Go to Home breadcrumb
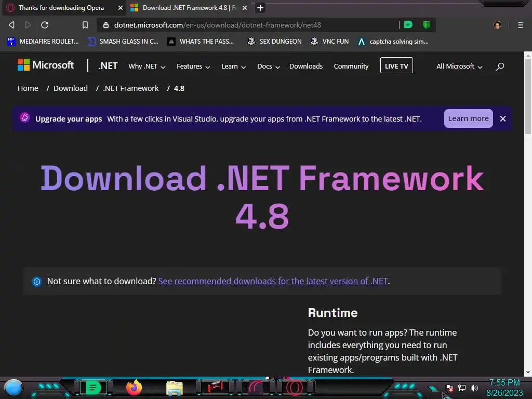532x399 pixels. point(28,88)
